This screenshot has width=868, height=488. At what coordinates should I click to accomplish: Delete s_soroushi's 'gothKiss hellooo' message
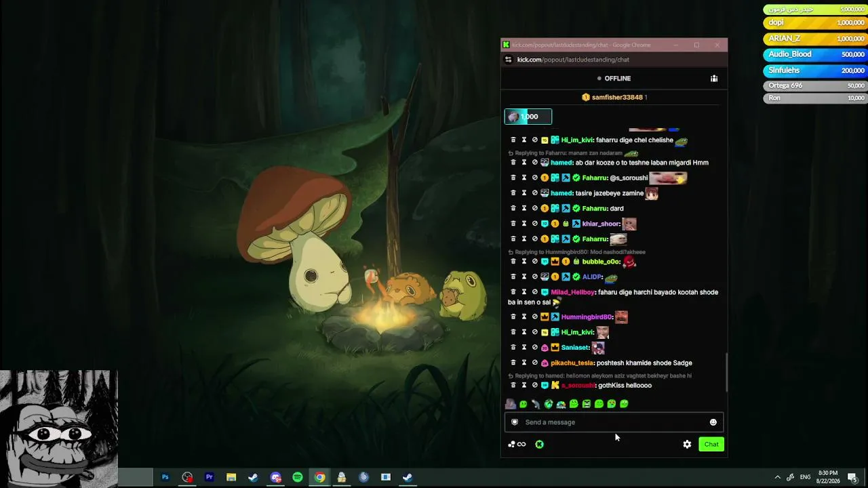513,386
